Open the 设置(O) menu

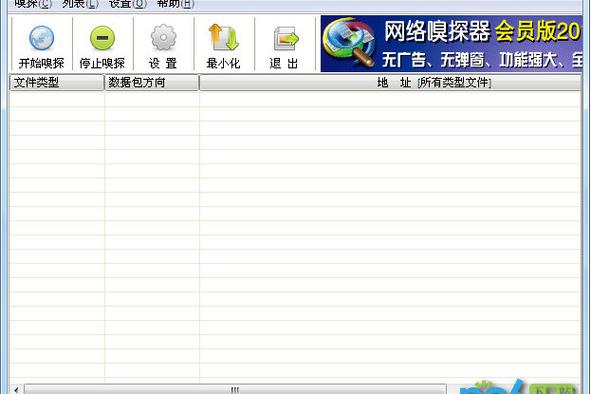[x=127, y=4]
